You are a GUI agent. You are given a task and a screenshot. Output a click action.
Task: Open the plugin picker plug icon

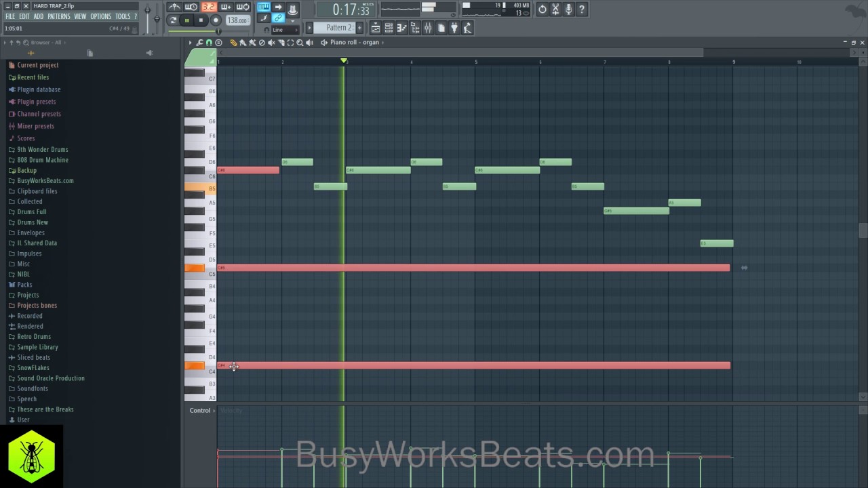pos(454,28)
